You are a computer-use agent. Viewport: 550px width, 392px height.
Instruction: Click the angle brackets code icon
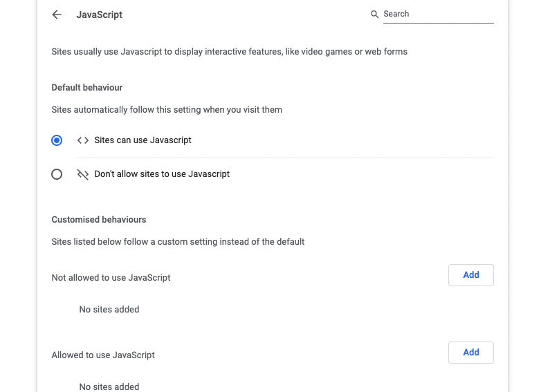coord(83,140)
